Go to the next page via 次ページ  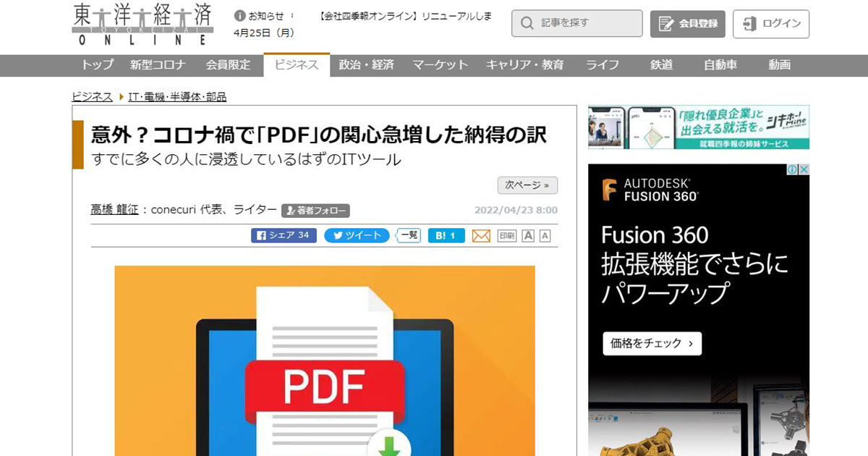[527, 185]
